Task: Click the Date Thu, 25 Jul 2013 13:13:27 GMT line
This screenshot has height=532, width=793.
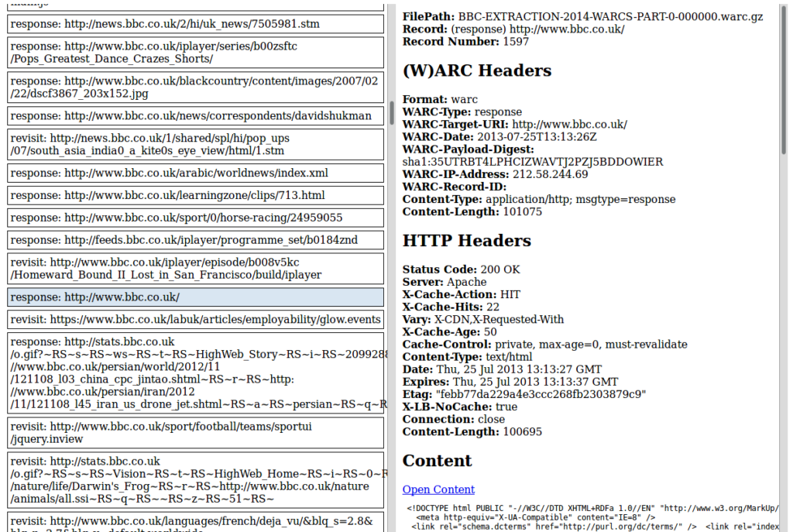Action: (x=502, y=369)
